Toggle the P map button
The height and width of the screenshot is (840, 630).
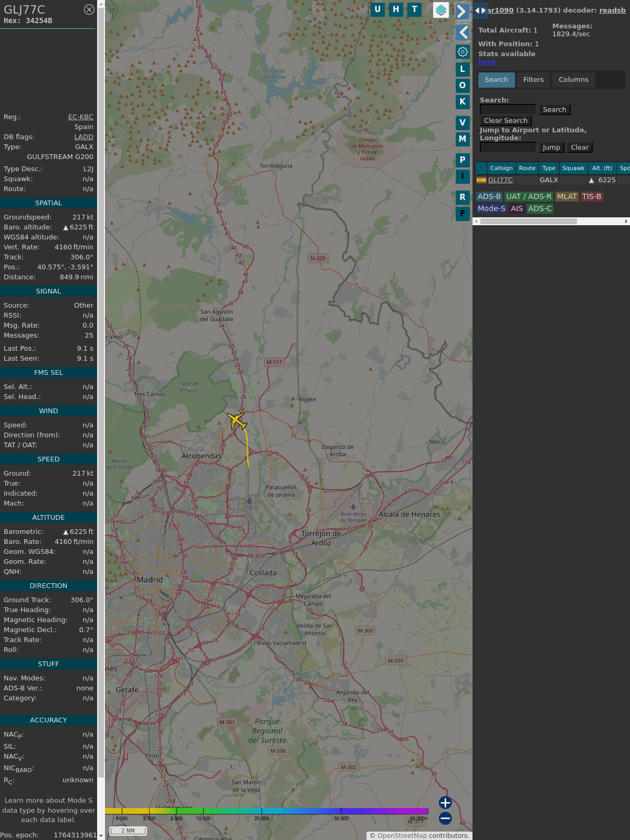coord(463,160)
